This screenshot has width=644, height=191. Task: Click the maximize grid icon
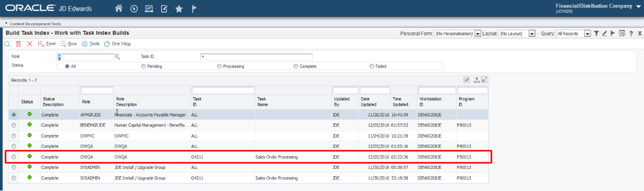(x=484, y=80)
